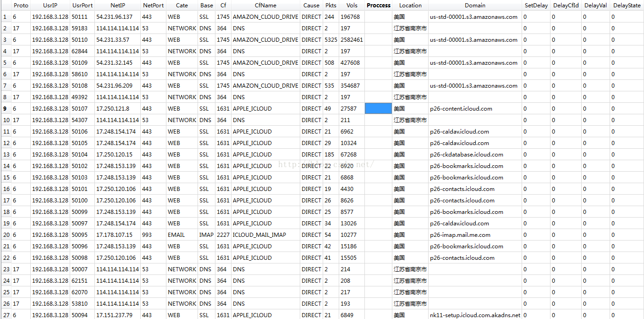Click Cf cell 2227
Viewport: 644px width, 319px height.
click(x=223, y=235)
